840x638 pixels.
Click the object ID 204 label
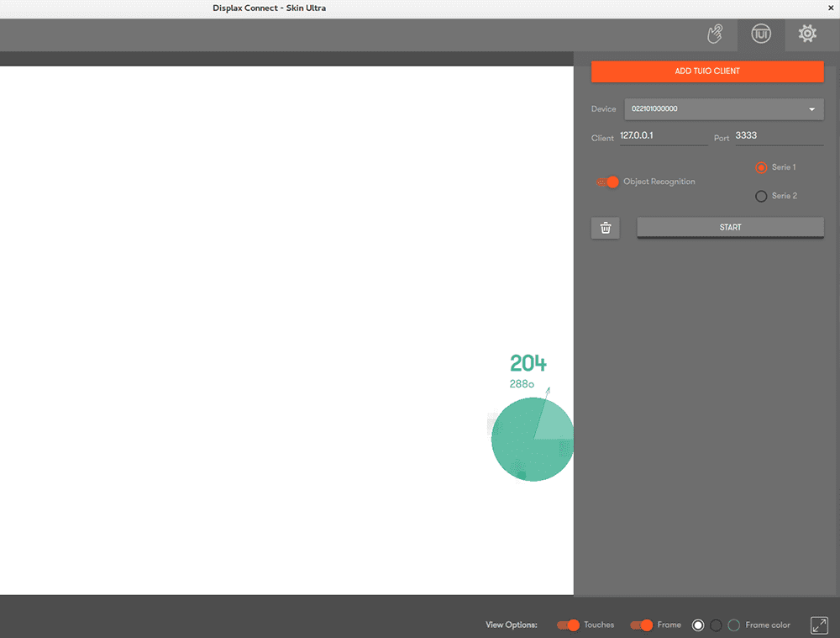click(528, 363)
